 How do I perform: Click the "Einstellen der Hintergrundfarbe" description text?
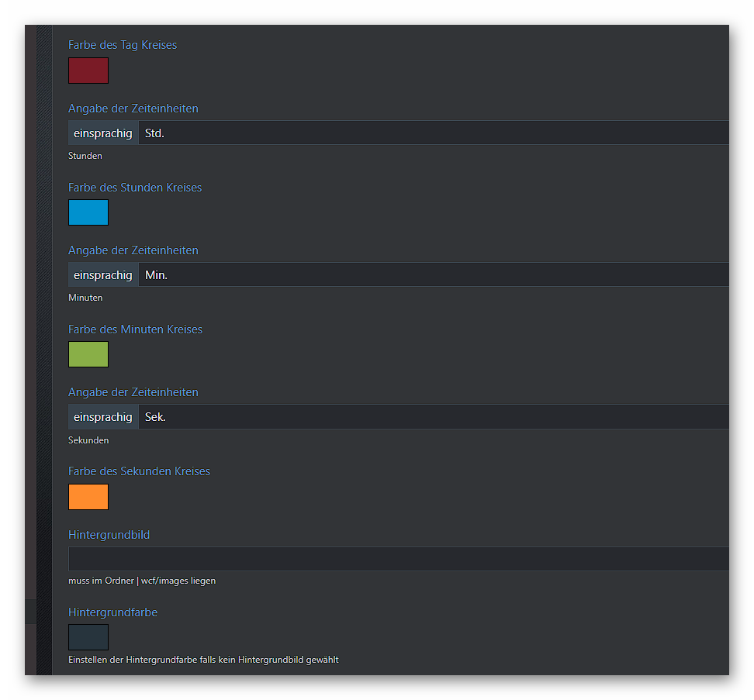203,660
